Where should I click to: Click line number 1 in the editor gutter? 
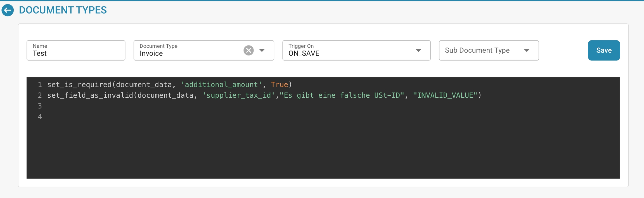[40, 85]
